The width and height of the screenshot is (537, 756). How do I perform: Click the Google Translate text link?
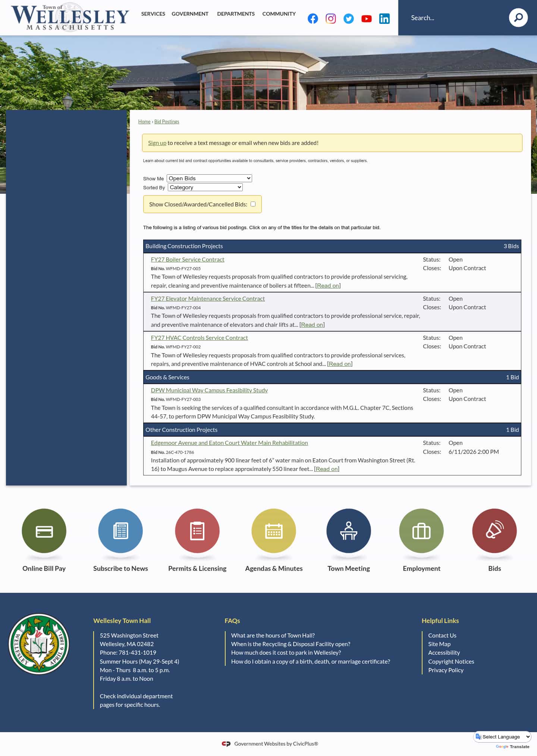pos(512,746)
